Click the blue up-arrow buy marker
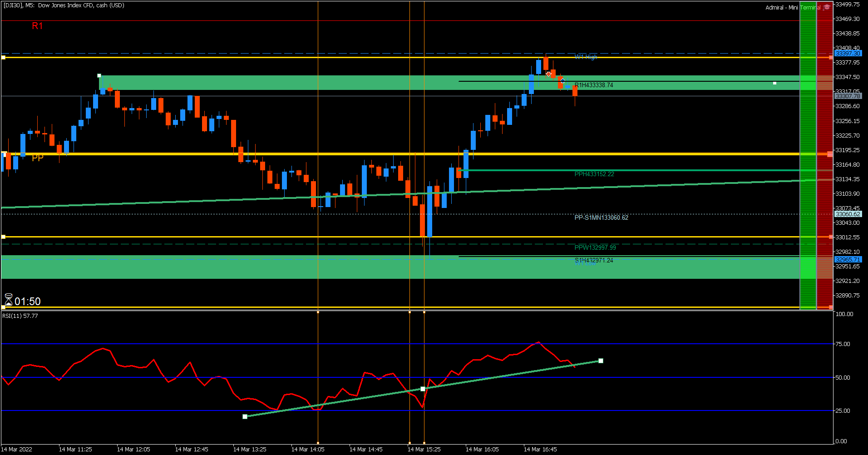868x455 pixels. pyautogui.click(x=563, y=80)
